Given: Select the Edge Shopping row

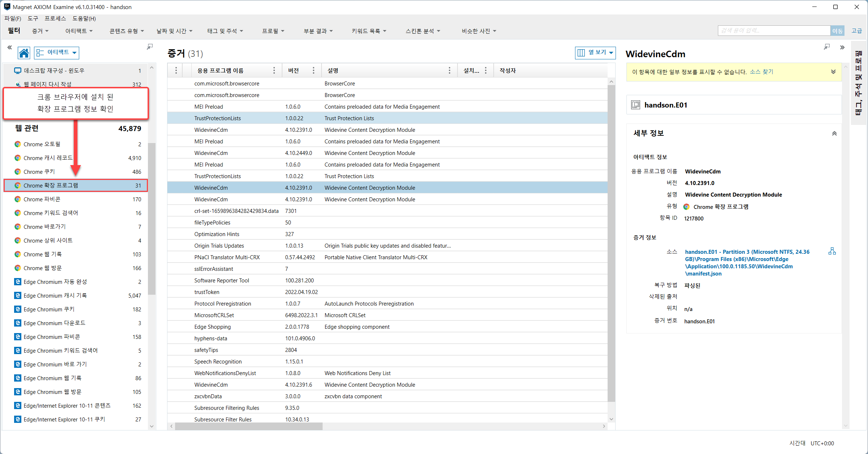Looking at the screenshot, I should pyautogui.click(x=387, y=327).
